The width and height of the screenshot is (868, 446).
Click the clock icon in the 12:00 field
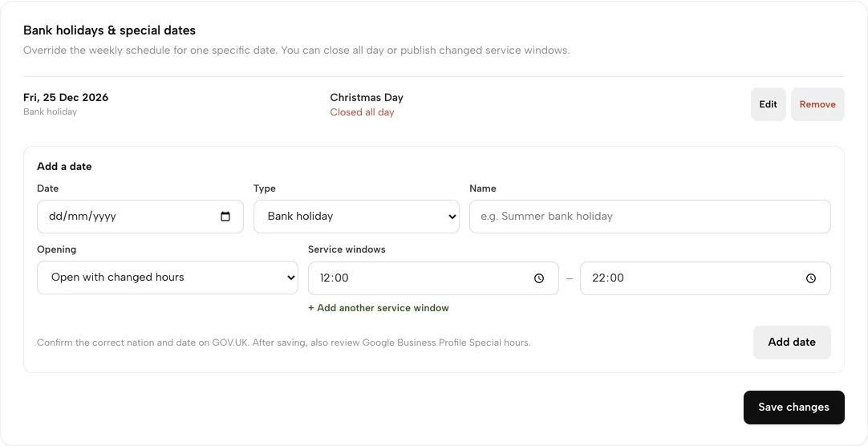click(539, 278)
